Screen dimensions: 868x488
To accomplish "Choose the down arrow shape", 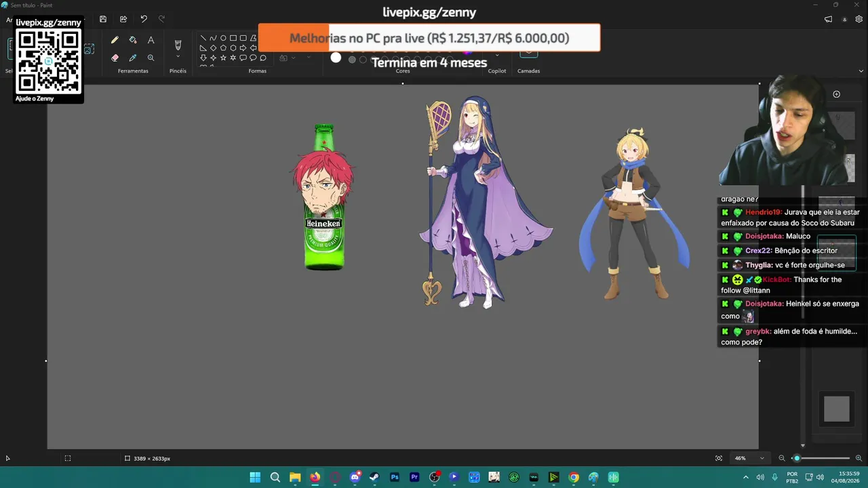I will 203,58.
